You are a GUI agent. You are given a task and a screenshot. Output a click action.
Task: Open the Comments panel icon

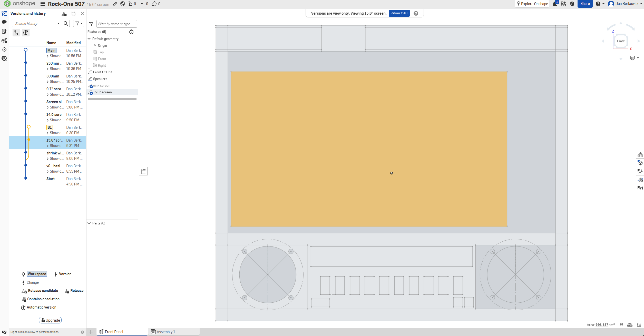point(4,22)
